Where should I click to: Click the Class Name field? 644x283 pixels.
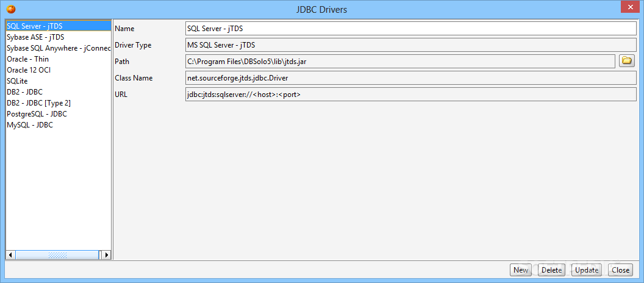coord(410,77)
